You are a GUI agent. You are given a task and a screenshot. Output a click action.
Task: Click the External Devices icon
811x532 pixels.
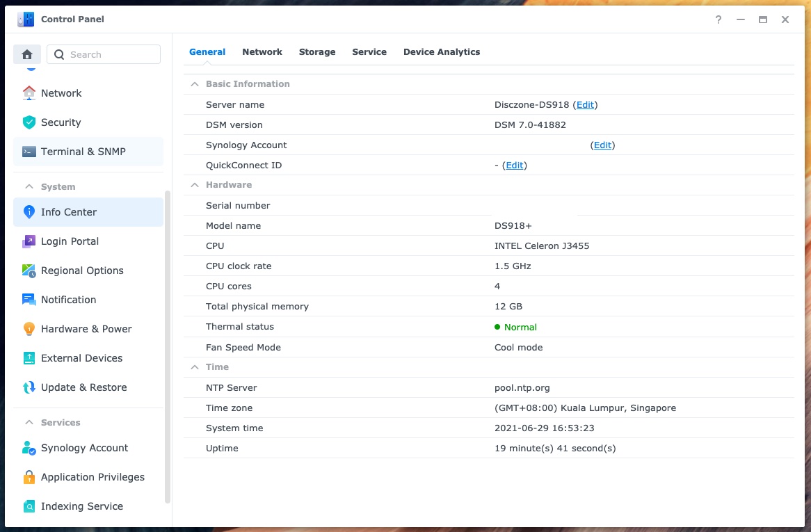(x=29, y=358)
